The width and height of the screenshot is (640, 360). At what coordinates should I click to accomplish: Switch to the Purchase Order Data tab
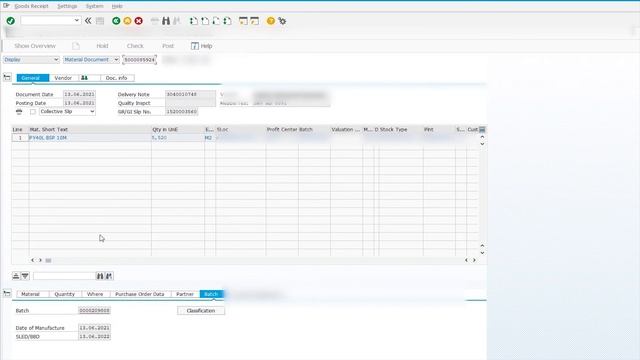click(140, 294)
